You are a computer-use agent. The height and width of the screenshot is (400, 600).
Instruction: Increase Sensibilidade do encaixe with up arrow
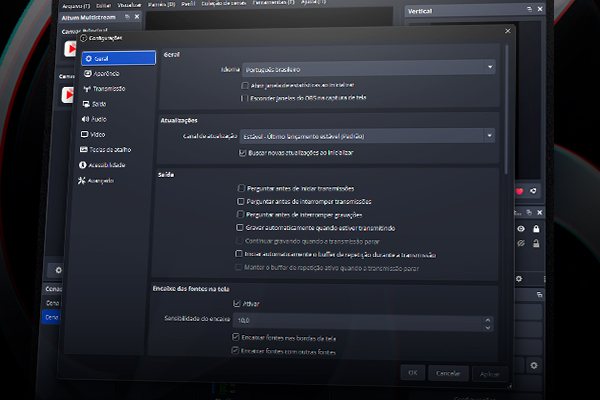point(488,320)
